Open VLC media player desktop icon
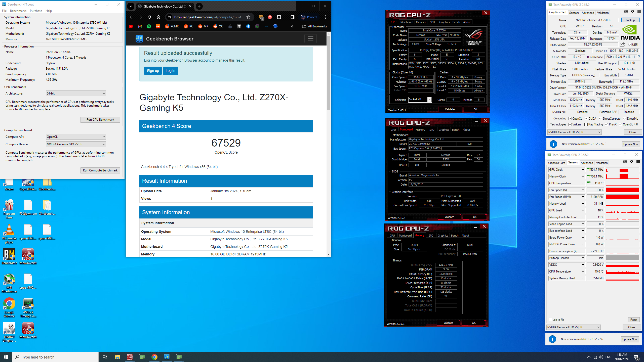This screenshot has width=644, height=362. 9,234
